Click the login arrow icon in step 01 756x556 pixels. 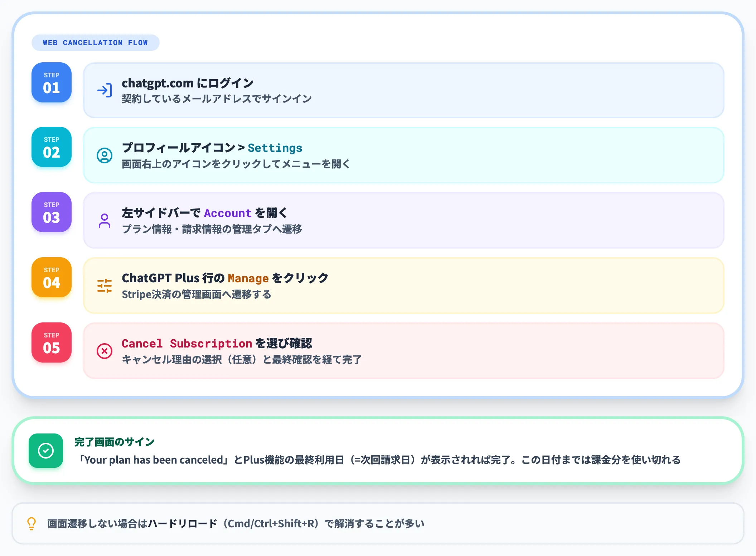[x=105, y=90]
